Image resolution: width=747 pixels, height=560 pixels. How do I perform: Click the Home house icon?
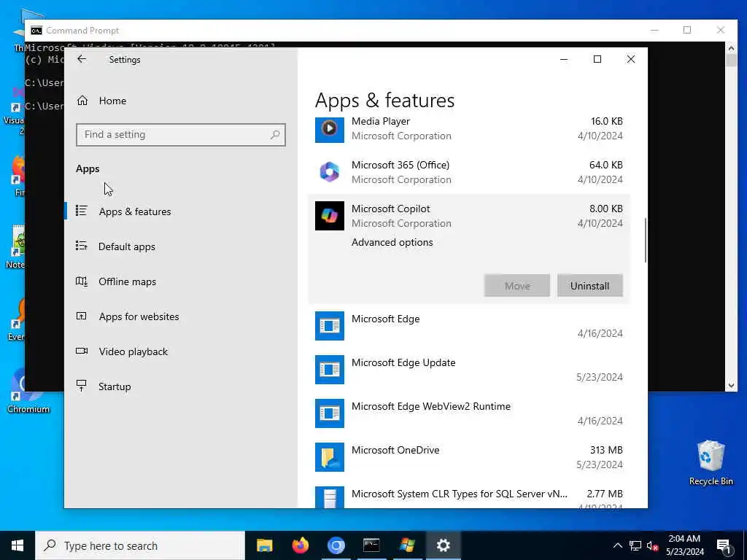[82, 101]
